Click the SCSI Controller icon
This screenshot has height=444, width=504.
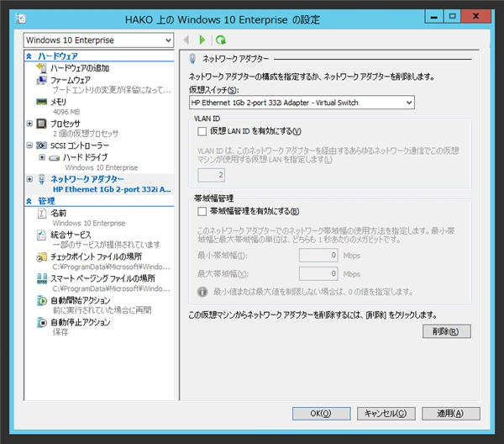41,145
